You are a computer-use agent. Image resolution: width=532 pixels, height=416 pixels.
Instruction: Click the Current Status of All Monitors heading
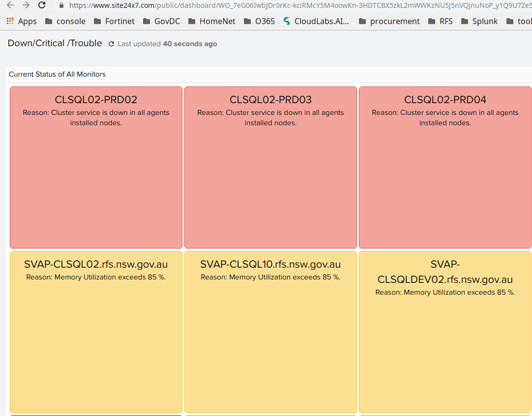click(57, 74)
